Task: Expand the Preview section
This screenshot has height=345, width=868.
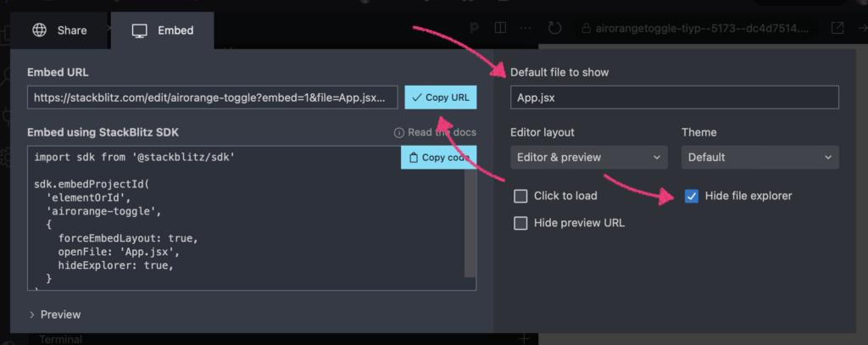Action: point(56,314)
